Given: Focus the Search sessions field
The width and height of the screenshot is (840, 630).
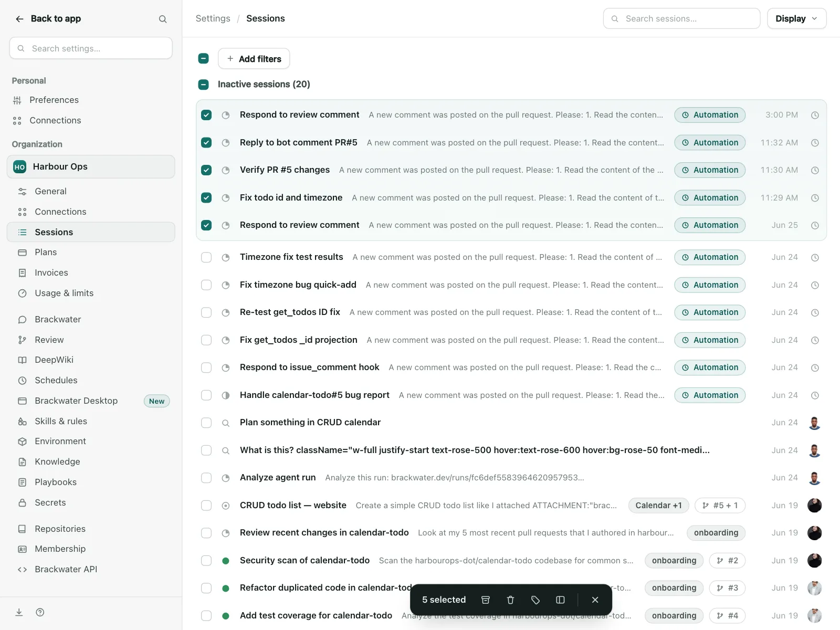Looking at the screenshot, I should tap(681, 18).
